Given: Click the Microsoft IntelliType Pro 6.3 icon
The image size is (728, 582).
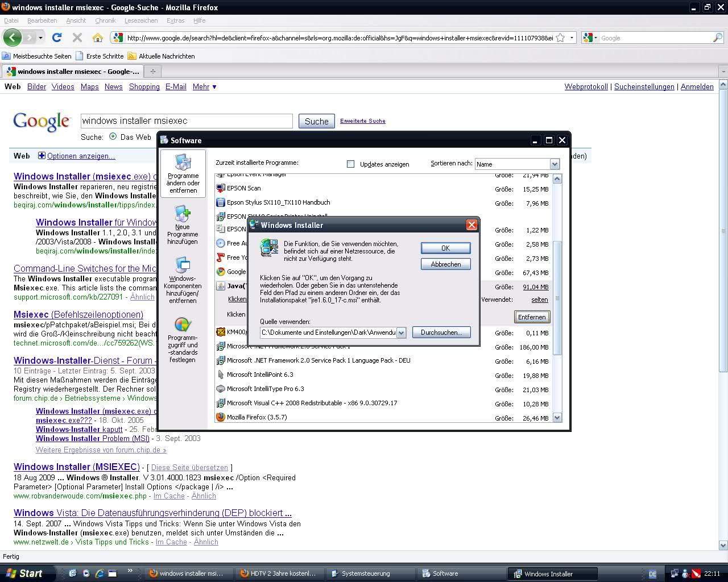Looking at the screenshot, I should click(x=221, y=389).
